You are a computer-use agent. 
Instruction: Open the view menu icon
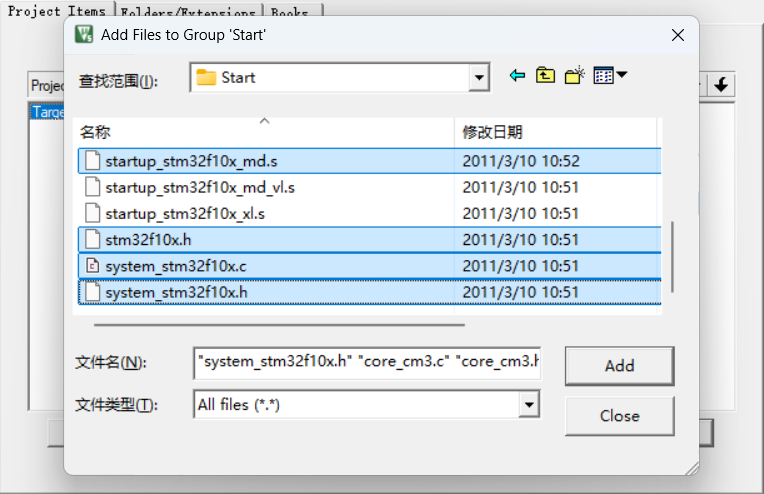pyautogui.click(x=610, y=76)
